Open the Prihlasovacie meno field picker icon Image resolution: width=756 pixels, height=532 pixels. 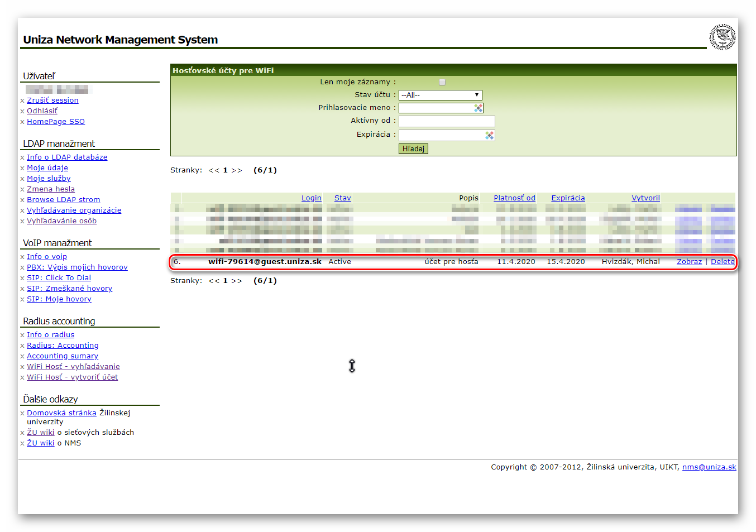[479, 108]
